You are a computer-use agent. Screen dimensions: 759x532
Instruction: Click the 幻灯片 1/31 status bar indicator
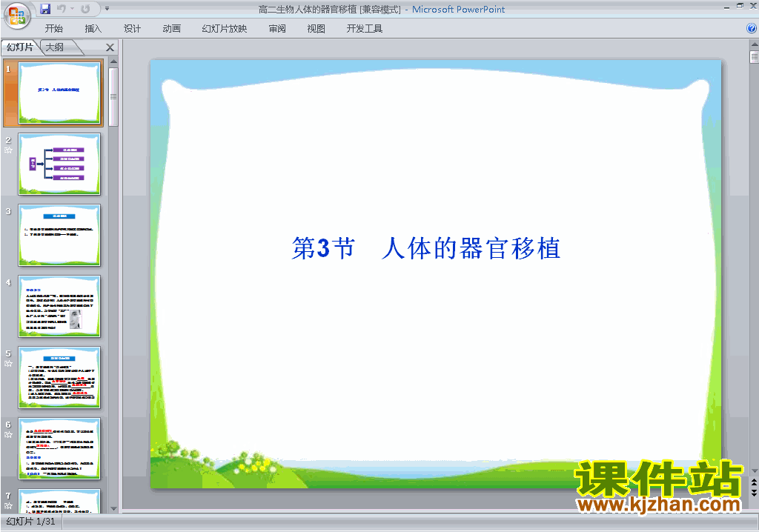pos(31,522)
